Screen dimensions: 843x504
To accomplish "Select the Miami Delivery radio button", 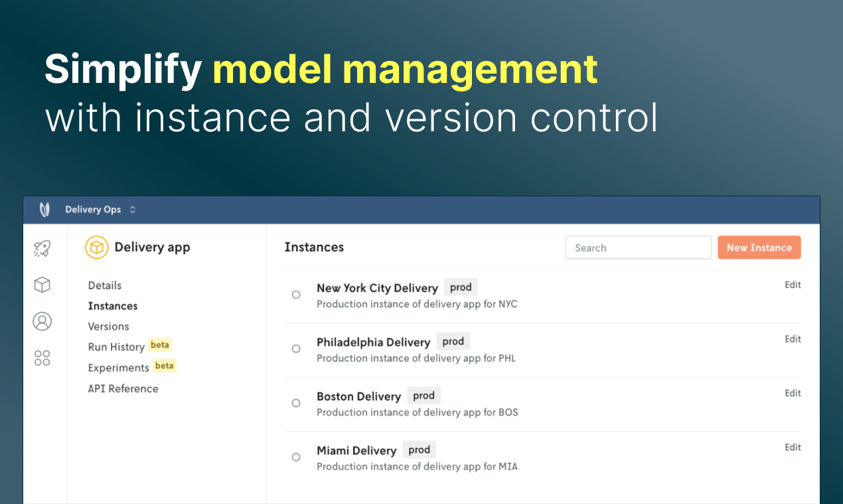I will pyautogui.click(x=296, y=457).
